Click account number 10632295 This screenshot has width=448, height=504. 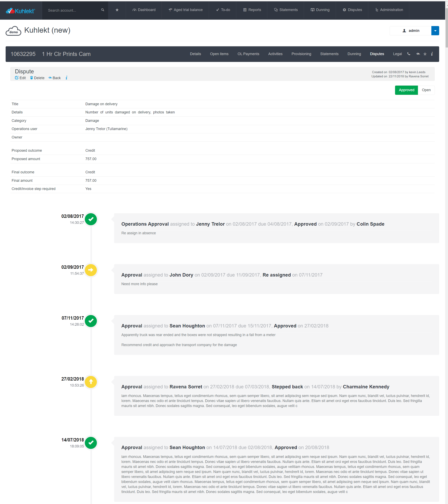tap(23, 54)
